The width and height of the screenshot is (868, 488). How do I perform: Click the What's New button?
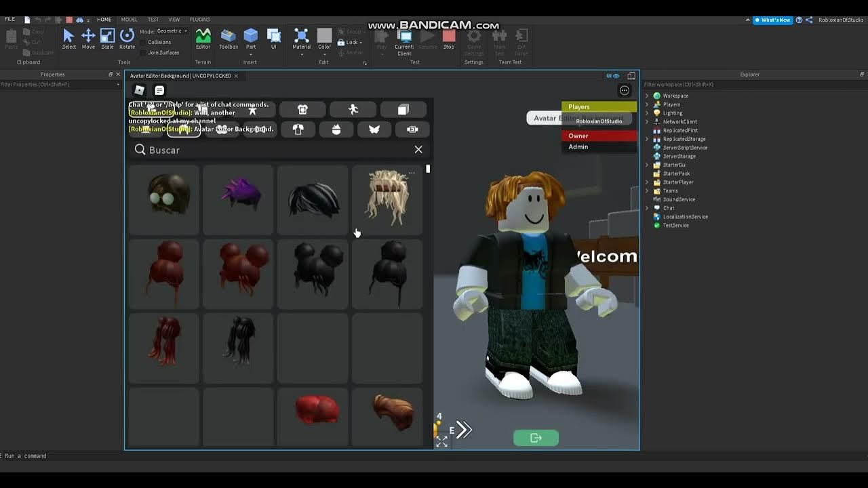point(772,20)
